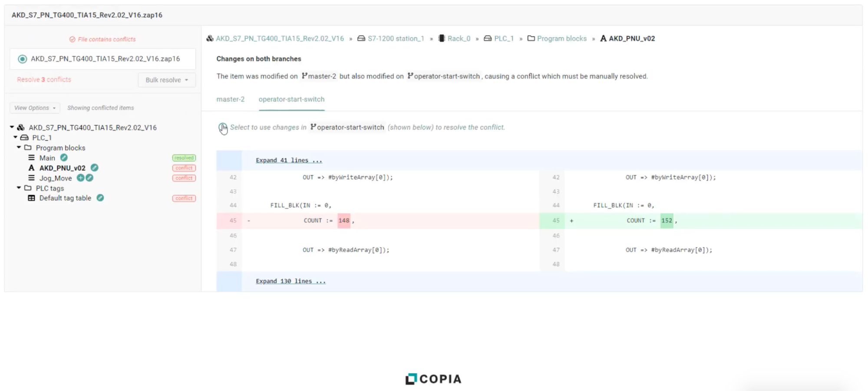
Task: Click the modified pencil icon next to AKD_PNU_v02
Action: pyautogui.click(x=94, y=168)
